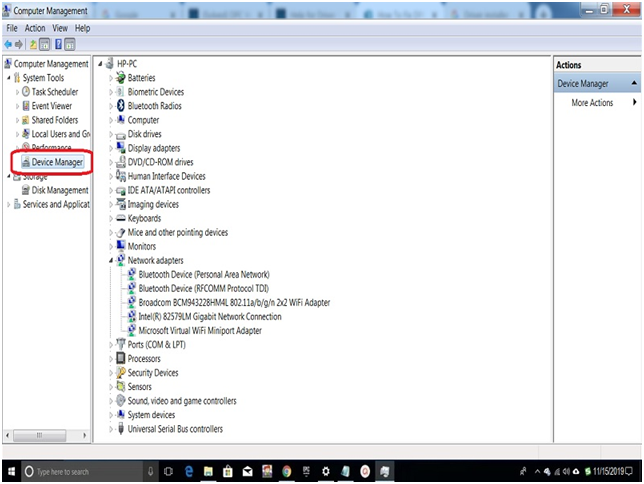Viewport: 644px width, 484px height.
Task: Click the Task View taskbar button
Action: coord(168,471)
